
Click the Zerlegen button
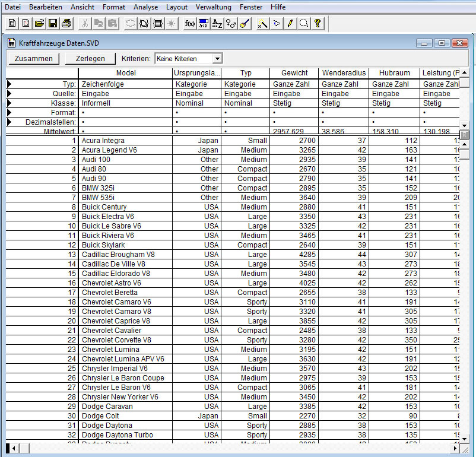pos(90,59)
